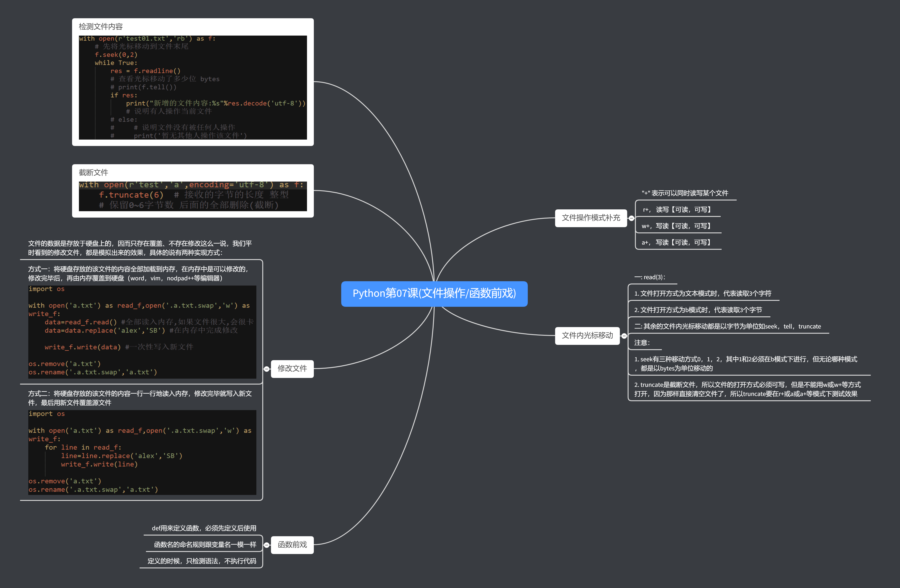900x588 pixels.
Task: Collapse the 文件内光标移动 branch toggle
Action: click(x=624, y=336)
